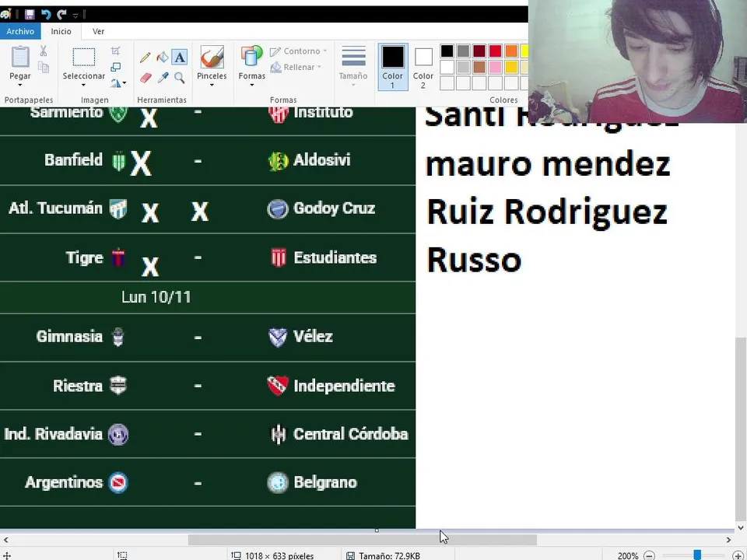Click the zoom in plus button
This screenshot has height=560, width=747.
pyautogui.click(x=738, y=555)
